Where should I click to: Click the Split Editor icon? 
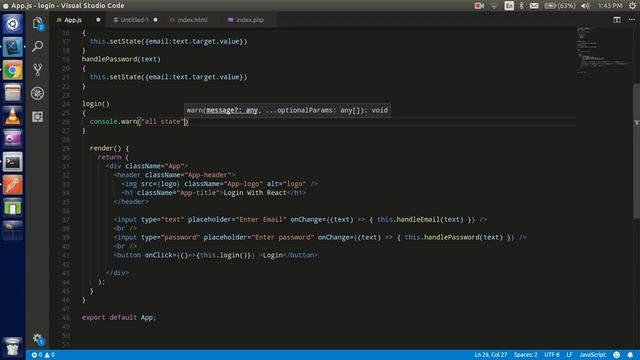[617, 20]
